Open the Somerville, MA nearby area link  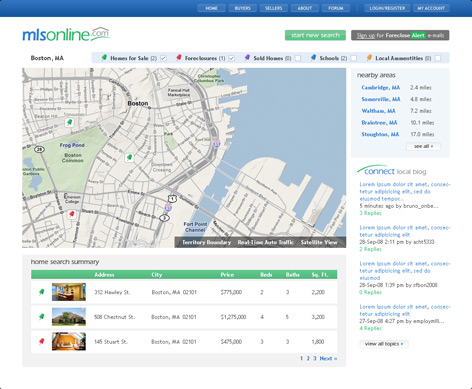tap(381, 99)
